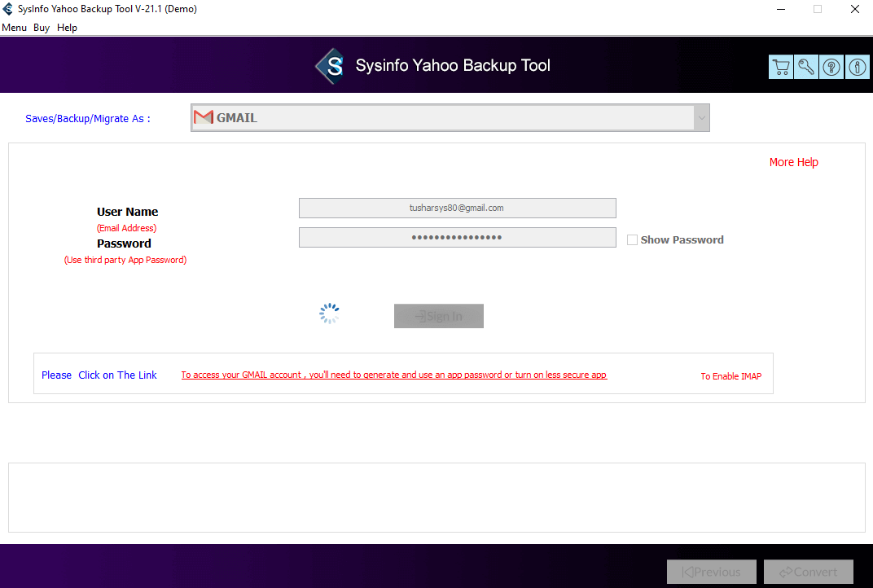Click the loading spinner beside Sign In
Viewport: 873px width, 588px height.
coord(329,314)
